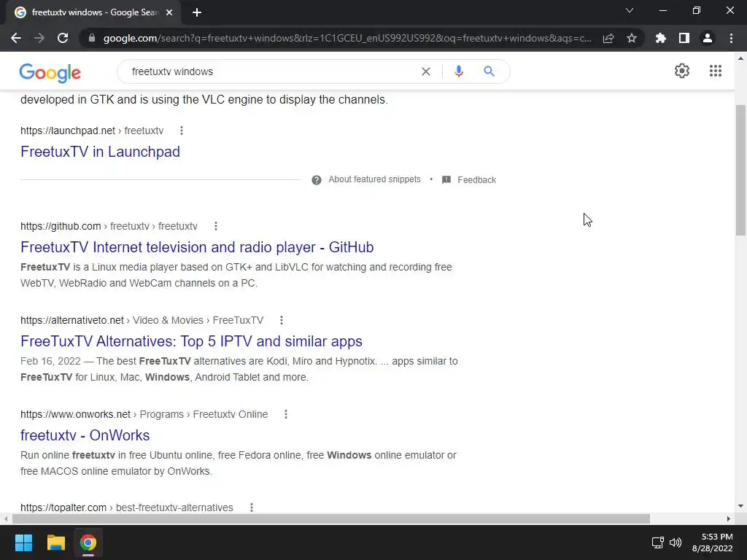Open FreeTuxTV Alternatives result link

[192, 341]
